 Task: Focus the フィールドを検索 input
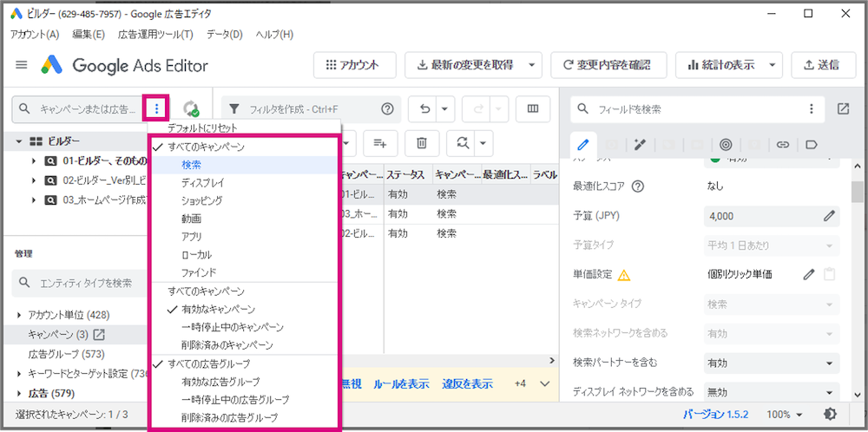click(698, 109)
